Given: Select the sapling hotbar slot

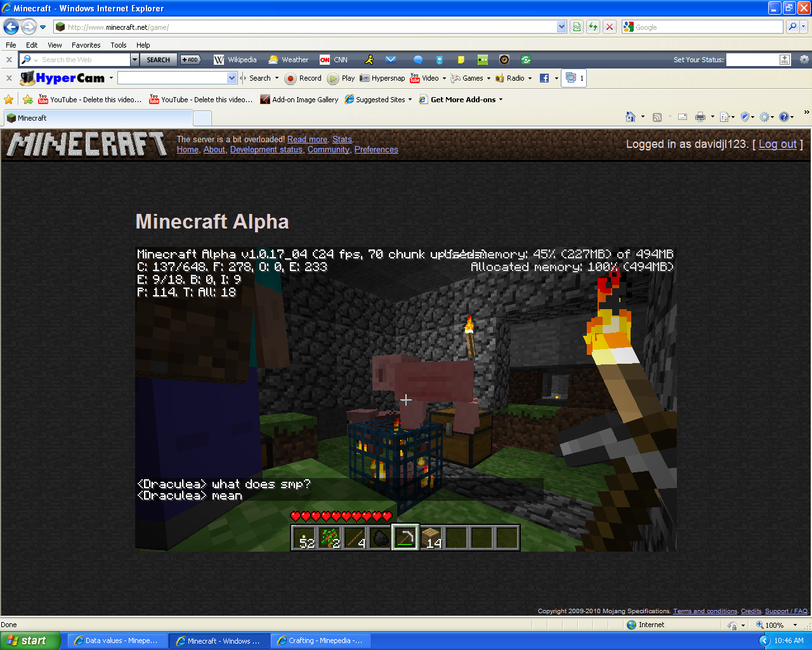Looking at the screenshot, I should tap(329, 538).
